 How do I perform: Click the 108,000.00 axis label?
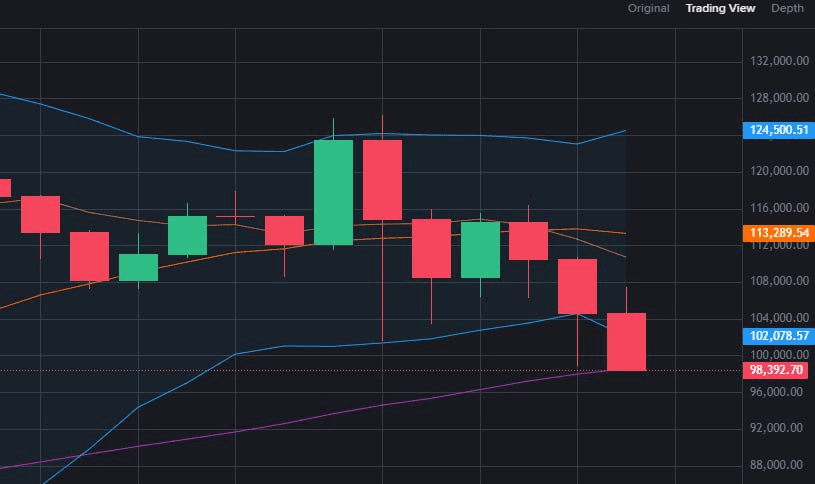(779, 281)
